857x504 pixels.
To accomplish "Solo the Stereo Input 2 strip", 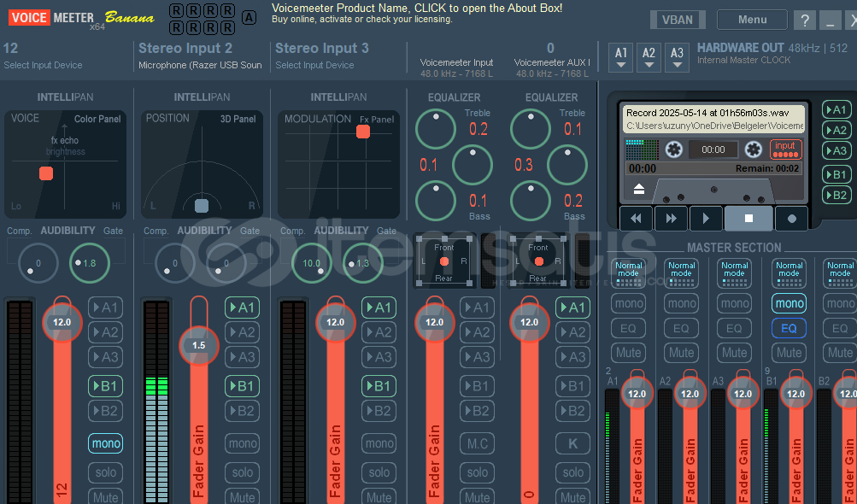I will pyautogui.click(x=242, y=472).
